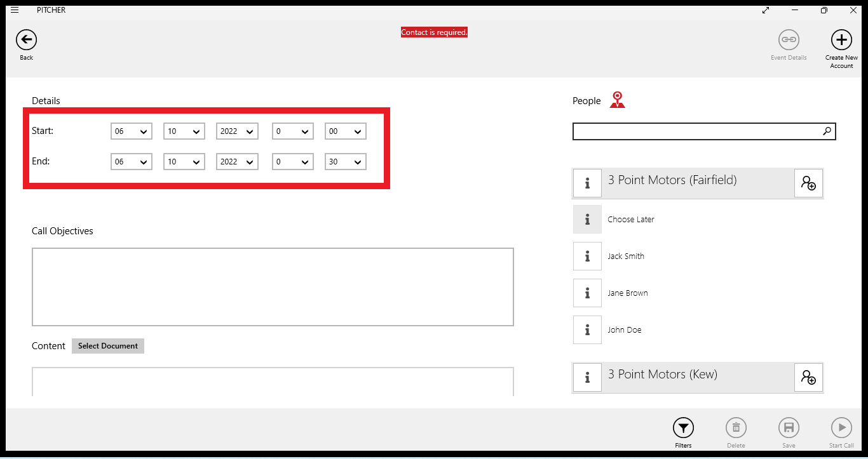Image resolution: width=868 pixels, height=459 pixels.
Task: Click the Create New Account plus icon
Action: coord(841,40)
